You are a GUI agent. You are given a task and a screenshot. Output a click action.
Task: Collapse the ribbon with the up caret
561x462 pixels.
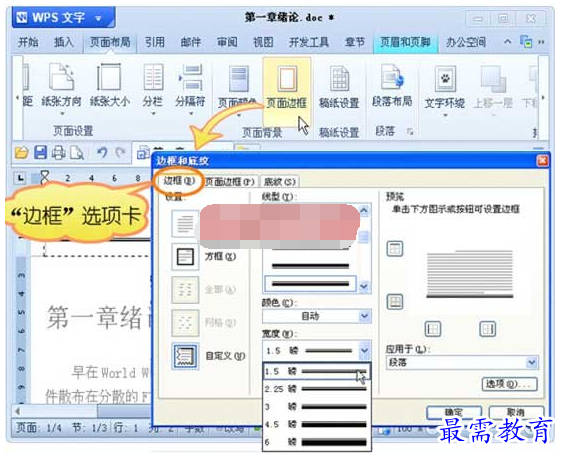point(507,42)
